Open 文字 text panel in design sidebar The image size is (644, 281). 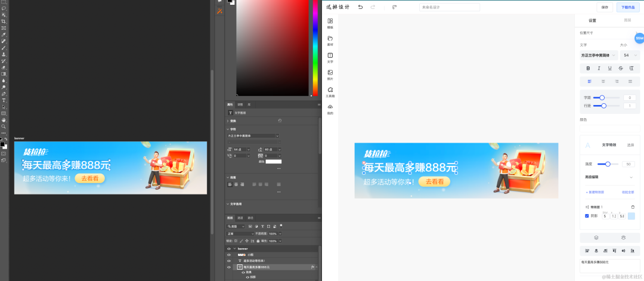[x=330, y=57]
